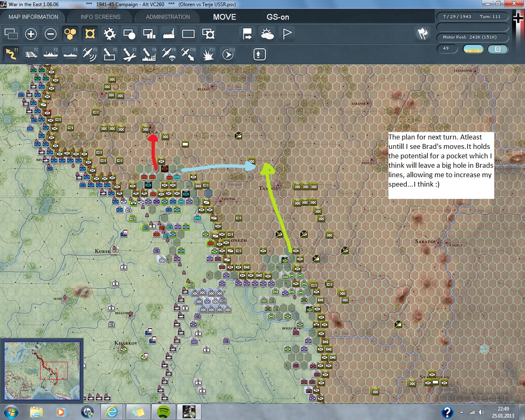This screenshot has height=420, width=525.
Task: Click the F12 end turn button
Action: pyautogui.click(x=228, y=54)
